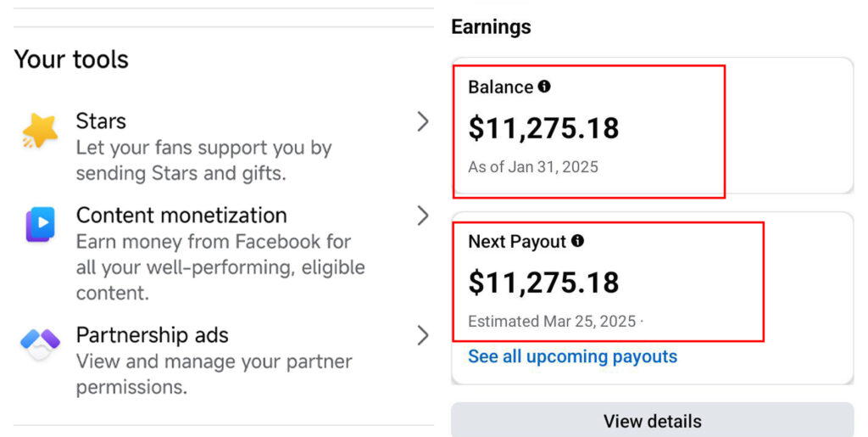Click the Stars description about fans sending gifts
The width and height of the screenshot is (868, 437).
tap(203, 160)
